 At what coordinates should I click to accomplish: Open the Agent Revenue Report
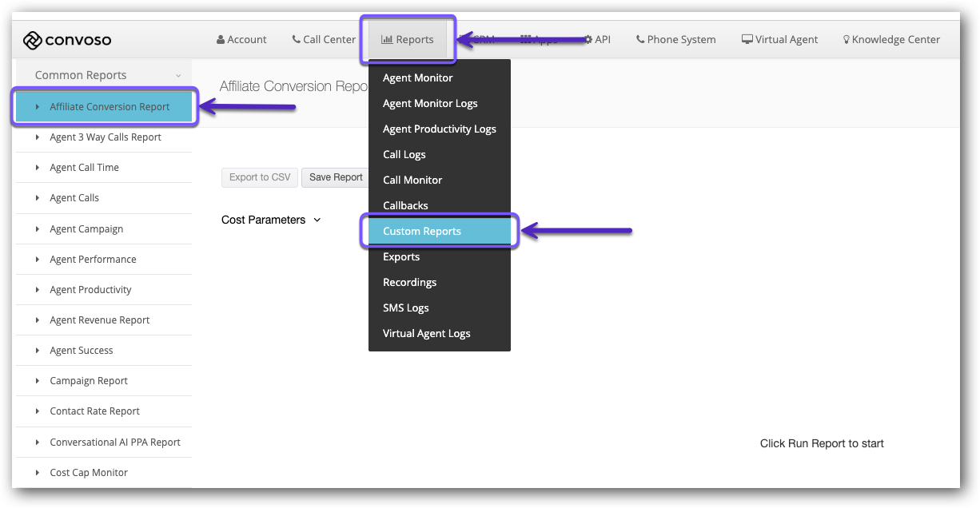click(104, 320)
